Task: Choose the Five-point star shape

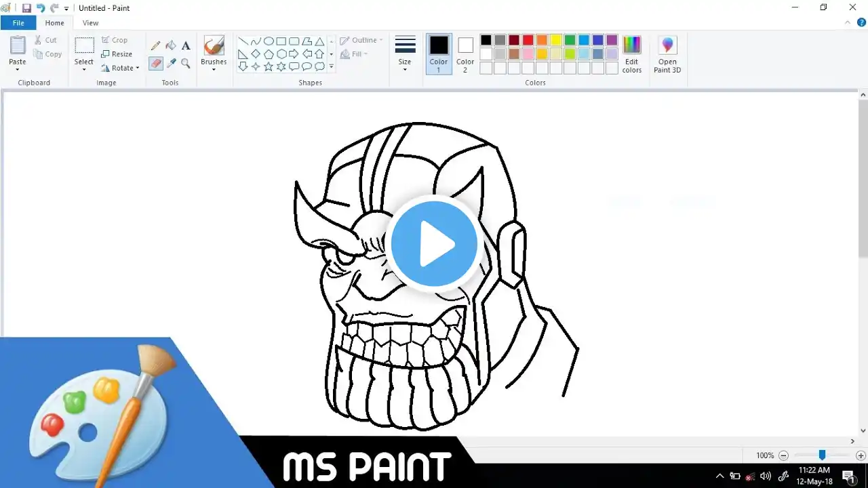Action: [x=269, y=66]
